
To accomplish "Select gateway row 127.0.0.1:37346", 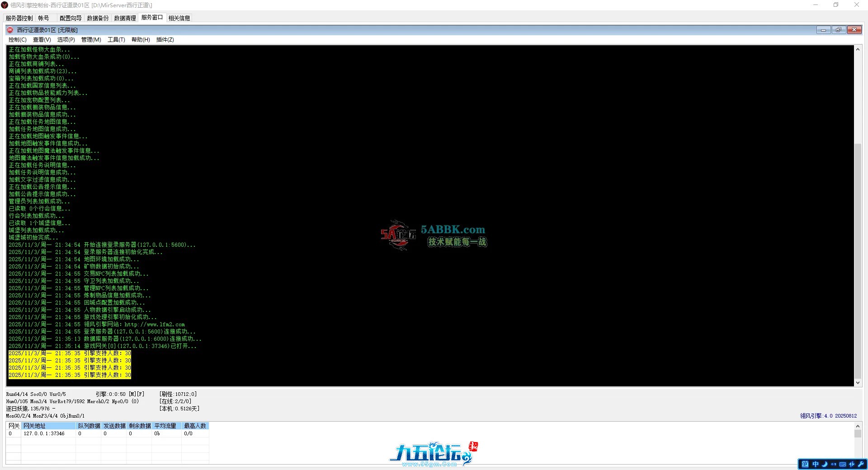I will 44,433.
